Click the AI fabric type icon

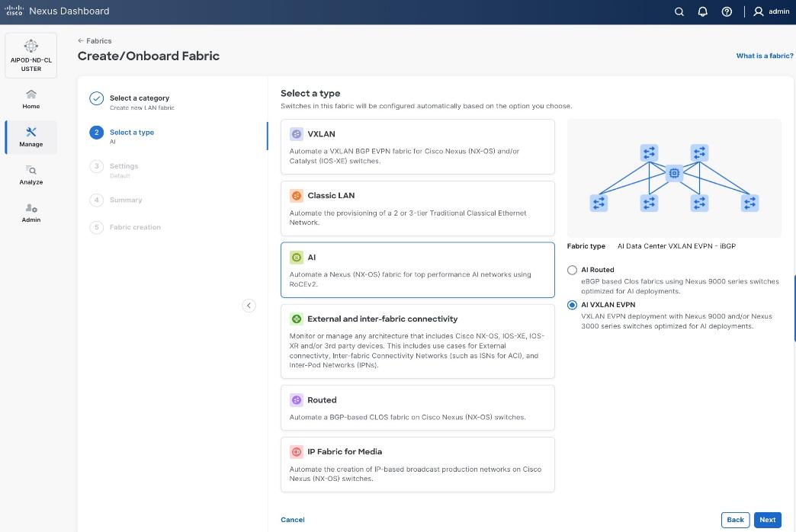[x=297, y=258]
